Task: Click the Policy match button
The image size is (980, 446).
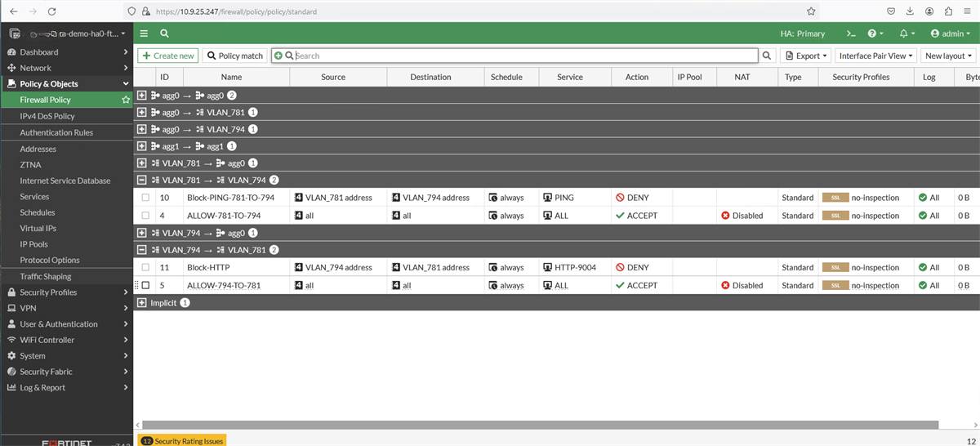Action: (235, 56)
